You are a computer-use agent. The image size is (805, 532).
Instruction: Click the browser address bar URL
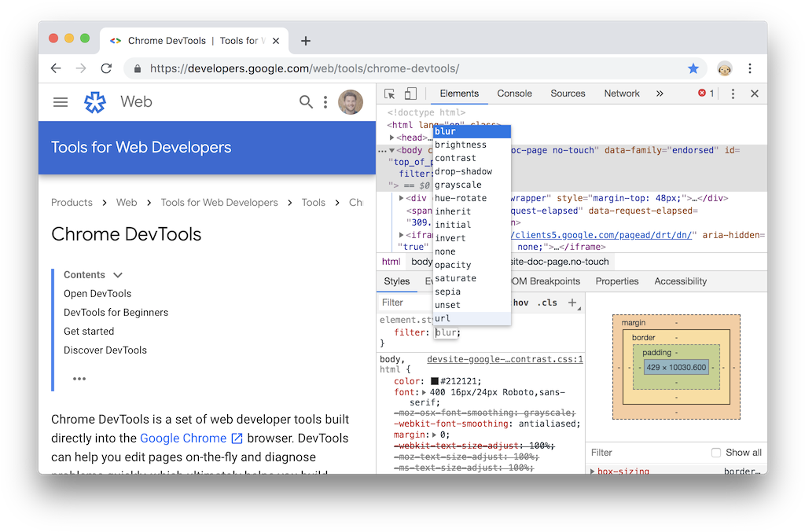304,68
